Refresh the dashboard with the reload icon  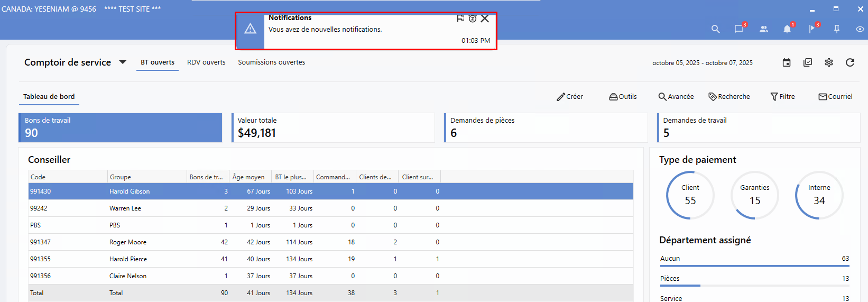850,62
